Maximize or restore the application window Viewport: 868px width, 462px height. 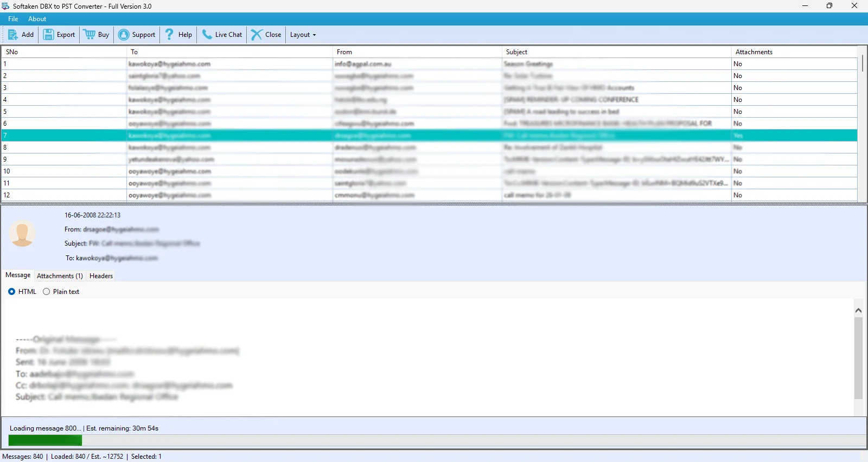point(829,6)
